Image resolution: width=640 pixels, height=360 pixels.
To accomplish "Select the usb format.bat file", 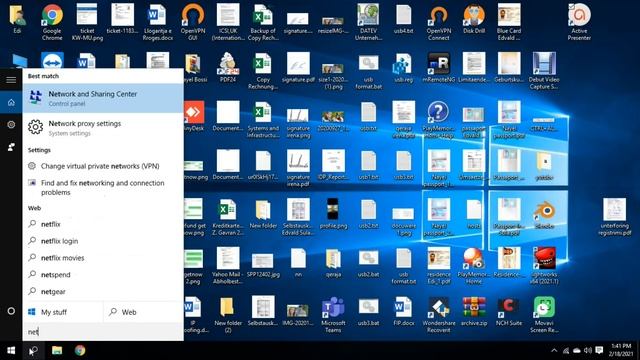I will [x=368, y=71].
